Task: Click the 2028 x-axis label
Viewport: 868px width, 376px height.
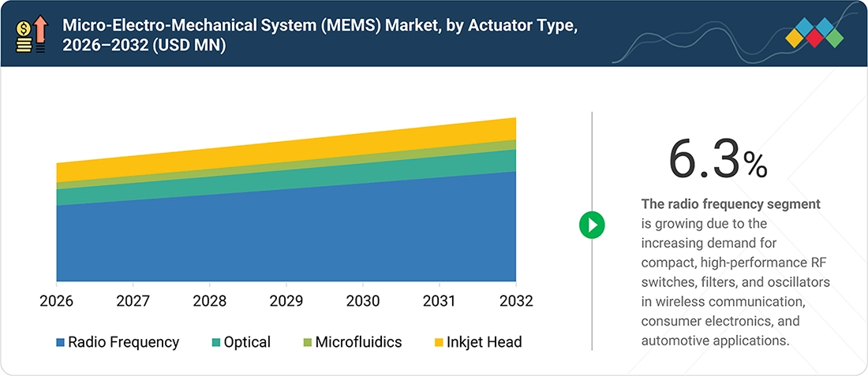Action: (210, 302)
